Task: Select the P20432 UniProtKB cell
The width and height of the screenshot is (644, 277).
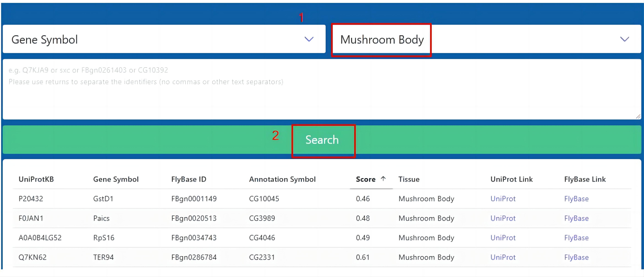Action: coord(31,199)
